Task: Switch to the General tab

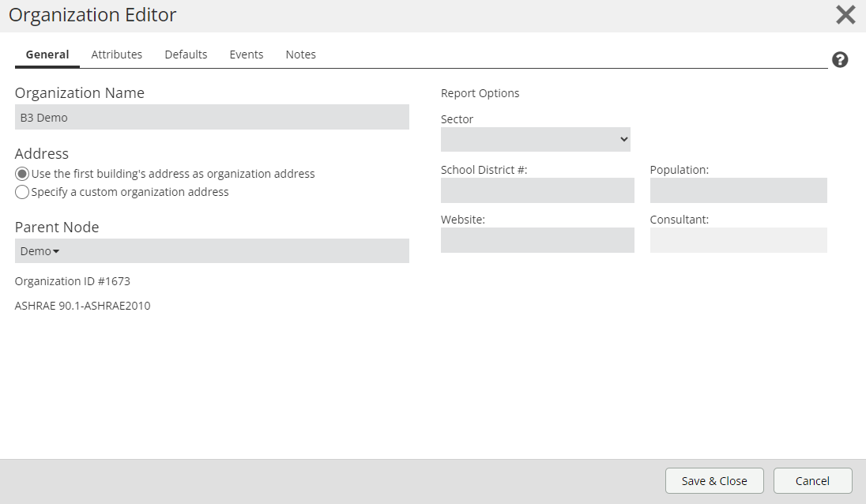Action: point(47,55)
